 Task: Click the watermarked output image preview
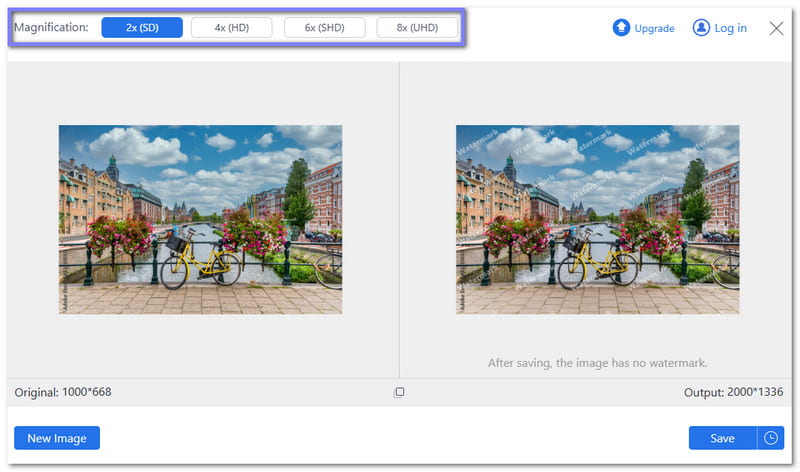point(597,219)
